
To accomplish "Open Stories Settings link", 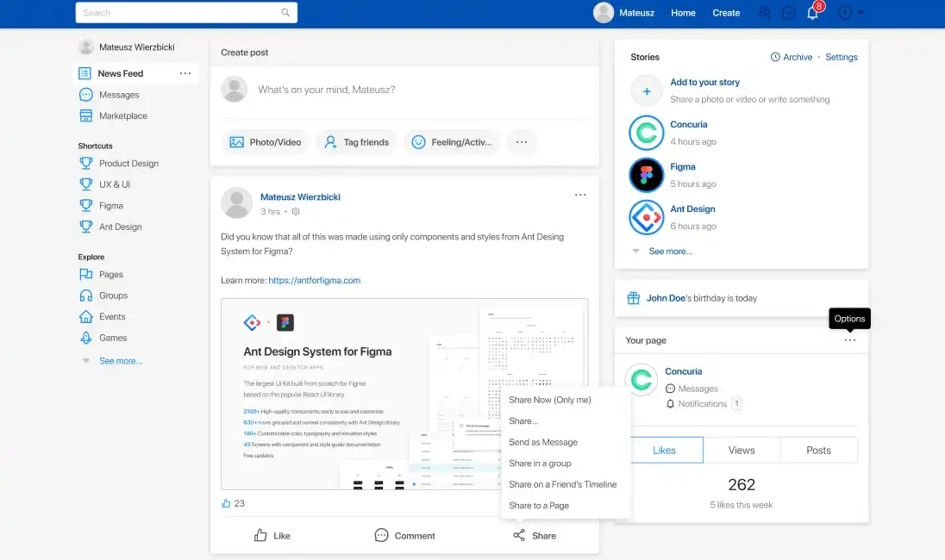I will [x=842, y=57].
